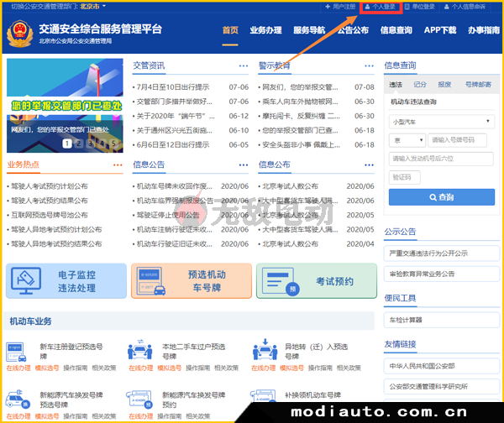Click the three-dots more icon beside 警示教育
This screenshot has height=423, width=504.
pyautogui.click(x=368, y=65)
